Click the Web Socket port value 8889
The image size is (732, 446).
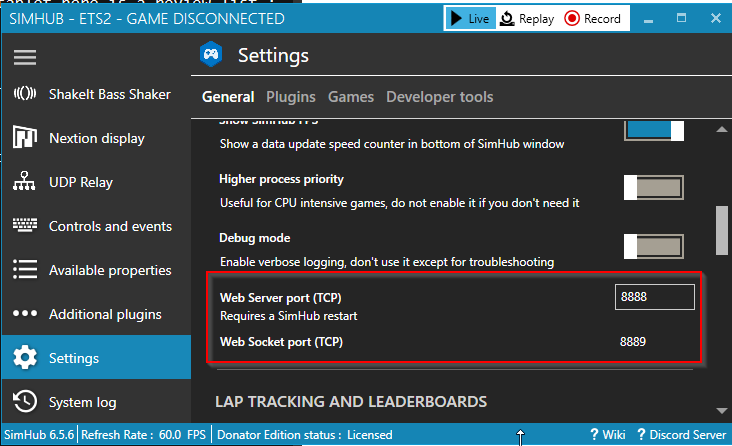coord(633,341)
